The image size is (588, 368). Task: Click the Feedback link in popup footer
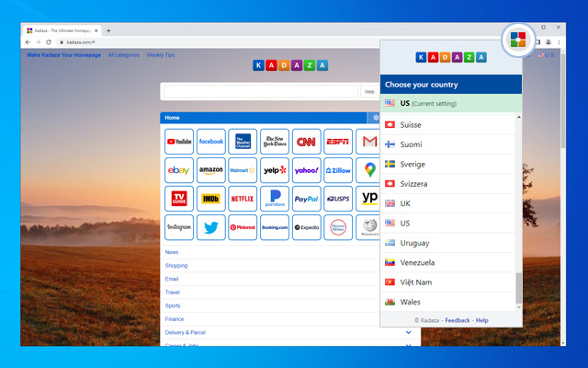pyautogui.click(x=458, y=320)
